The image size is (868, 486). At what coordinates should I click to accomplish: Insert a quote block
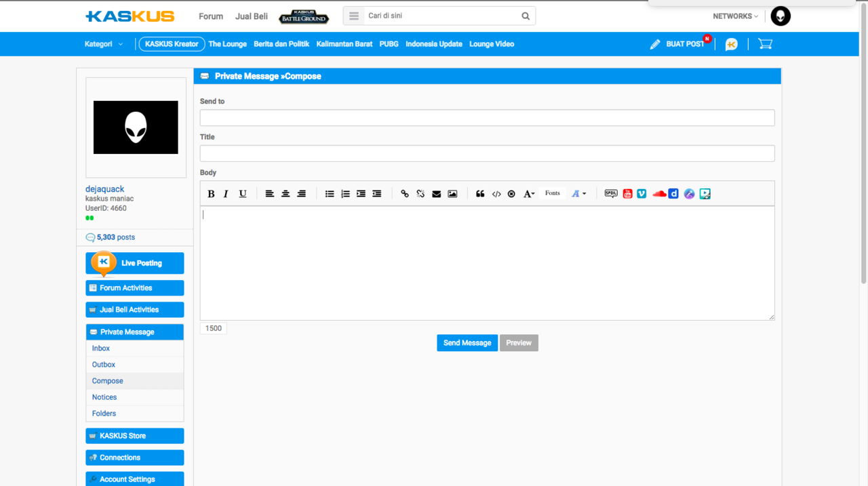point(480,194)
